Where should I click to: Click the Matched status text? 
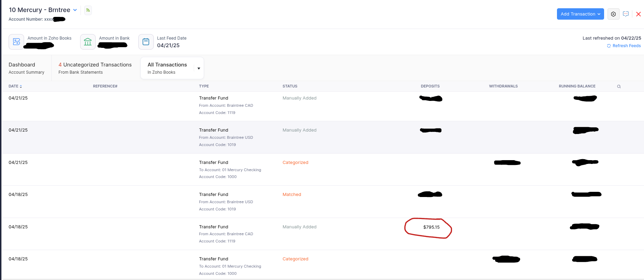[292, 195]
